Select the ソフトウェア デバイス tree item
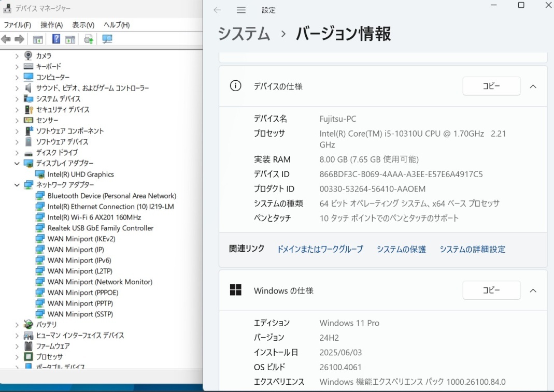The width and height of the screenshot is (554, 392). (62, 141)
